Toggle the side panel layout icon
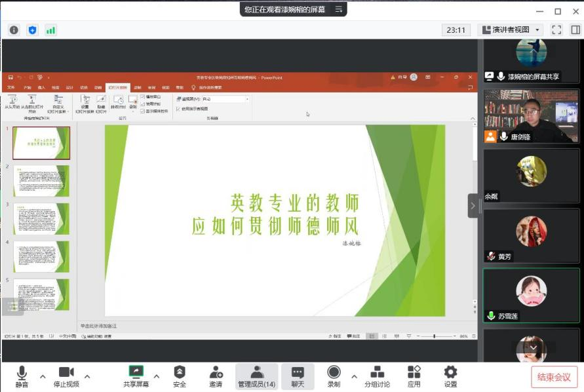584x392 pixels. tap(575, 29)
